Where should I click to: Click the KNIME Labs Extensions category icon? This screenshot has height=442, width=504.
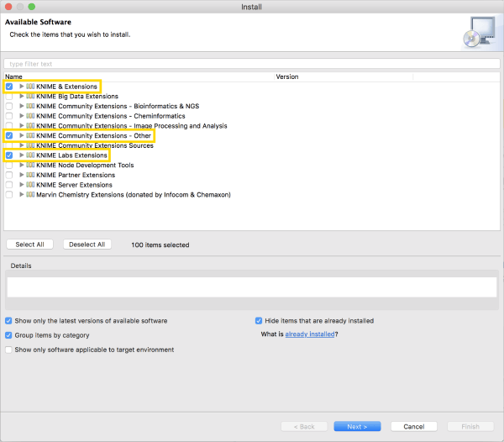coord(30,155)
